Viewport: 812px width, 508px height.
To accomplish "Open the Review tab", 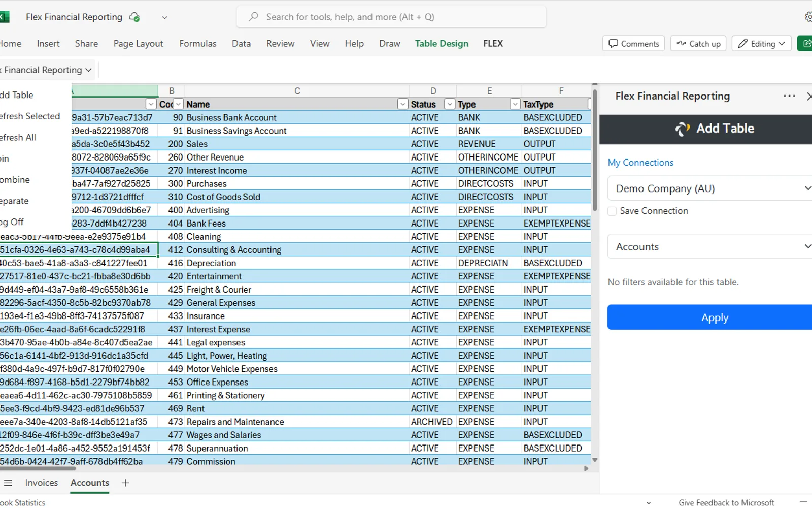I will (280, 43).
